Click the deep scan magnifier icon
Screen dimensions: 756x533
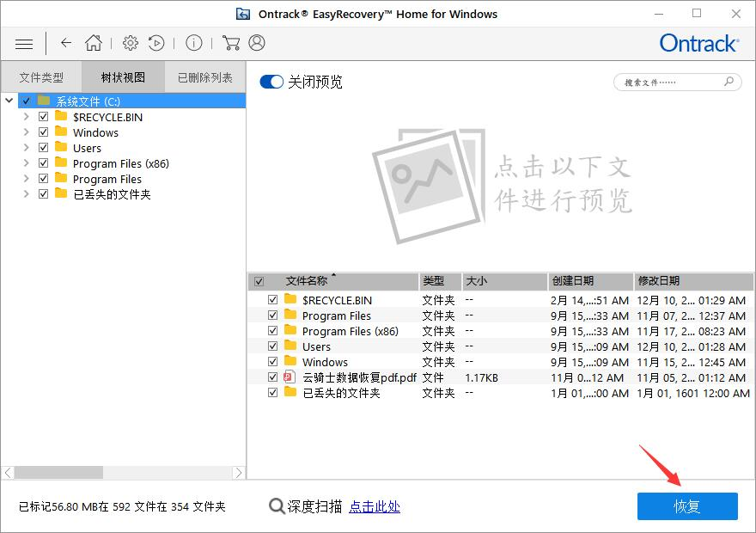pos(277,506)
